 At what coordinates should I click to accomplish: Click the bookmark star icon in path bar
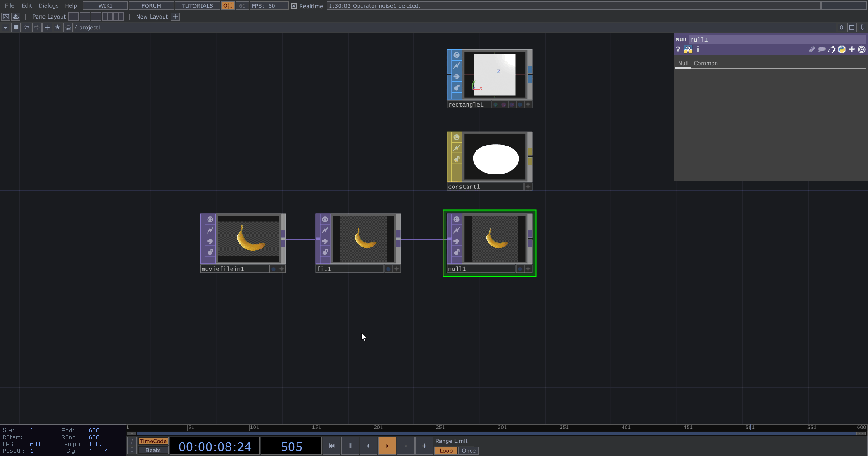tap(57, 28)
